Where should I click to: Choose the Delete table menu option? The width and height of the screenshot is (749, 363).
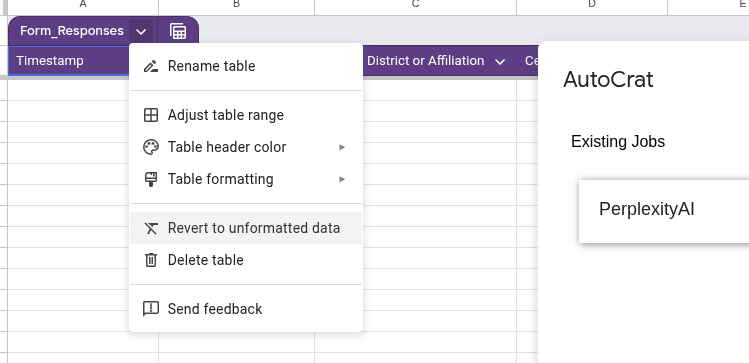click(x=246, y=260)
